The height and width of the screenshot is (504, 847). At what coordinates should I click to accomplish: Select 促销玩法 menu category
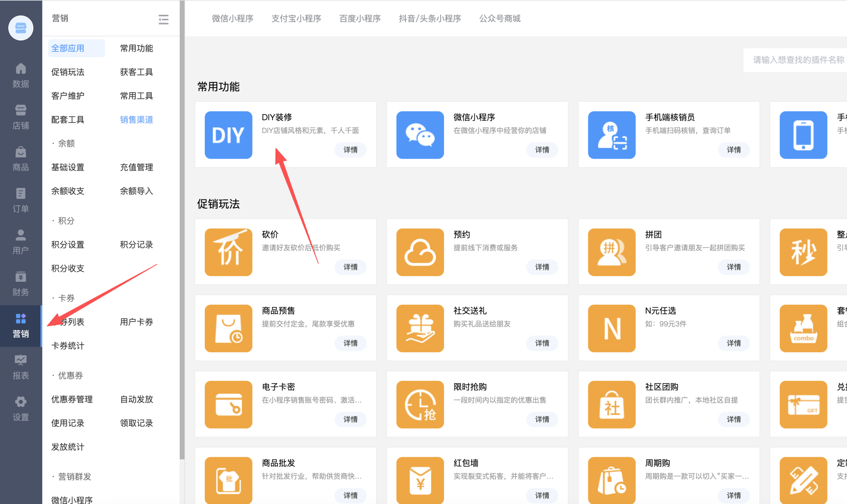click(67, 72)
